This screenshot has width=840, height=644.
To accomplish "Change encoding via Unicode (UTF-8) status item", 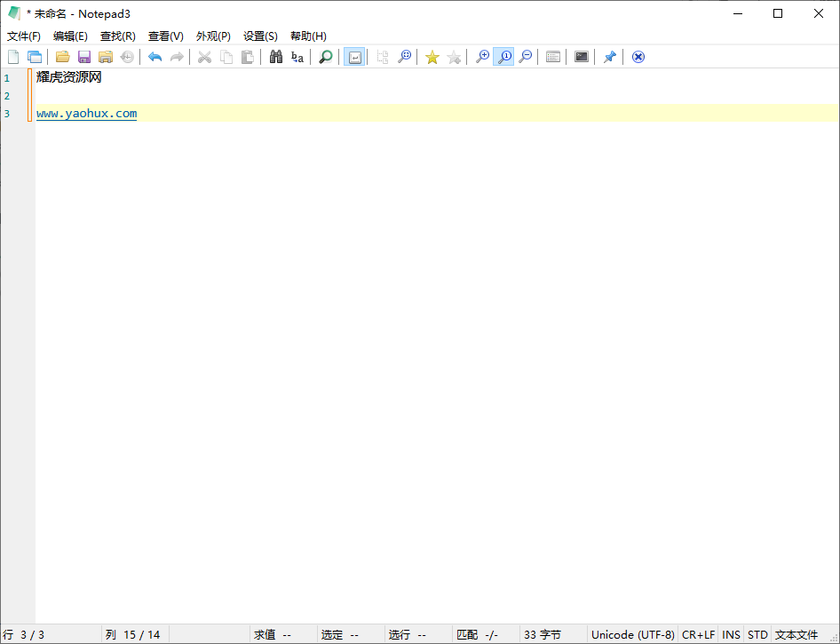I will click(632, 634).
